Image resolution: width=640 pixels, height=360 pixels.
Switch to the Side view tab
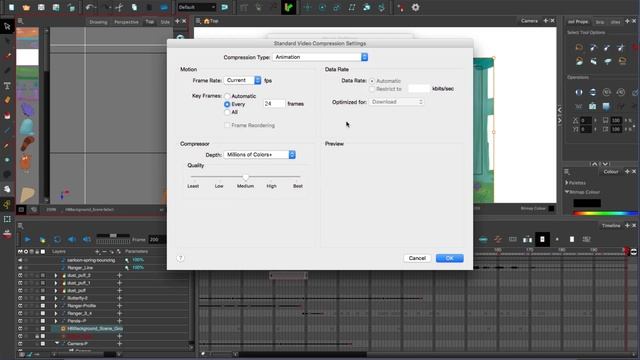click(165, 22)
